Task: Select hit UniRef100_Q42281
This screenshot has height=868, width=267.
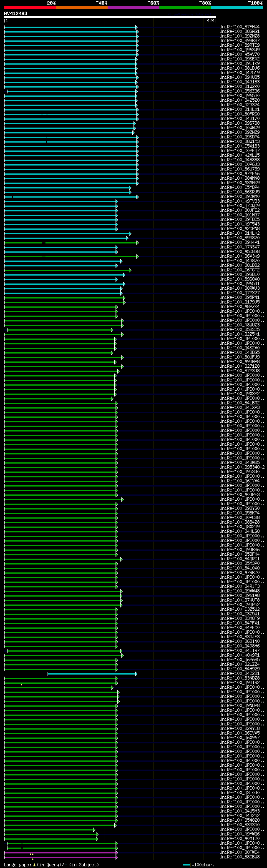Action: click(239, 673)
